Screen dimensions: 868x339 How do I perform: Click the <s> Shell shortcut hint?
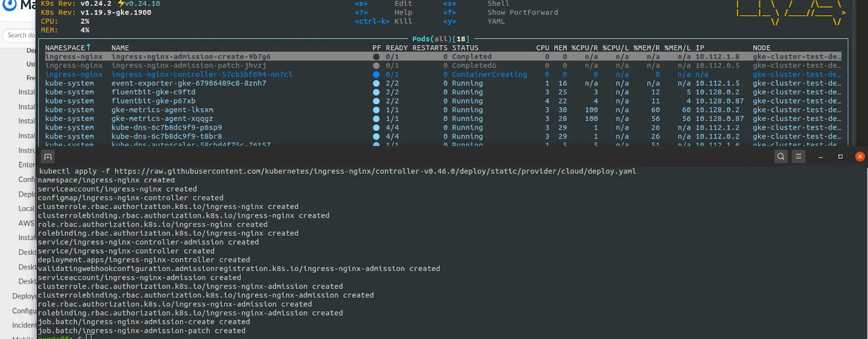(x=476, y=4)
